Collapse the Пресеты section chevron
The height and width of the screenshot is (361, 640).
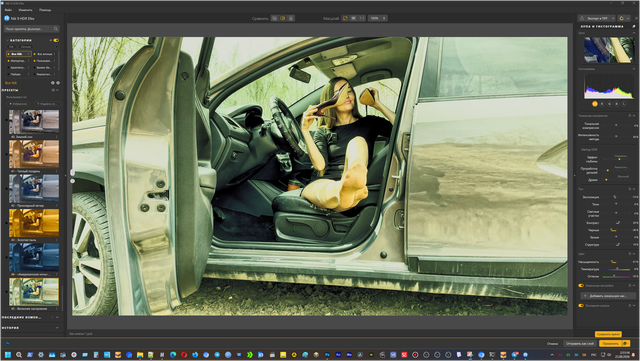pos(58,90)
